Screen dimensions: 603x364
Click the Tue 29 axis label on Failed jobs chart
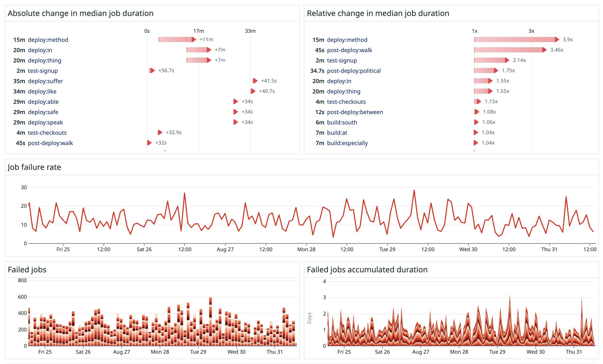point(197,352)
